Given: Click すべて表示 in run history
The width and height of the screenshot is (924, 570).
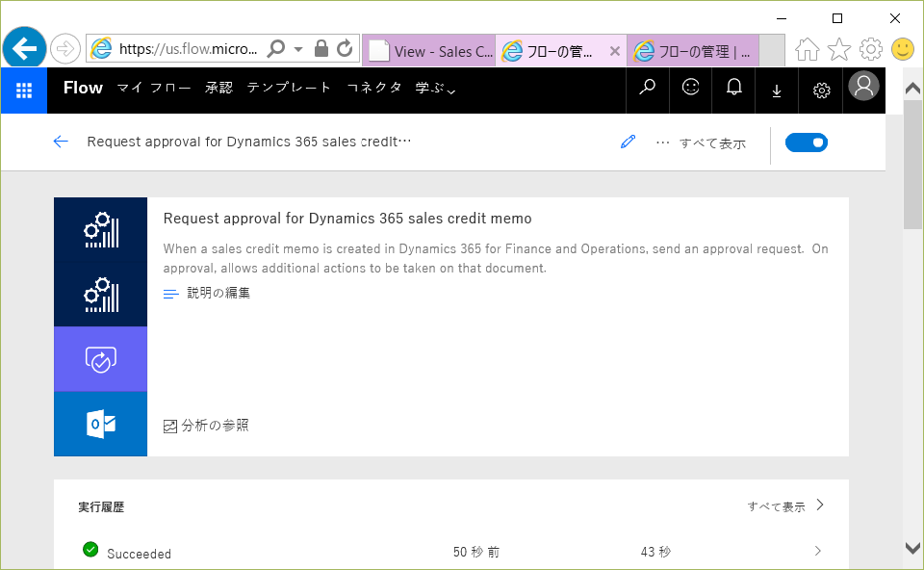Looking at the screenshot, I should tap(776, 506).
